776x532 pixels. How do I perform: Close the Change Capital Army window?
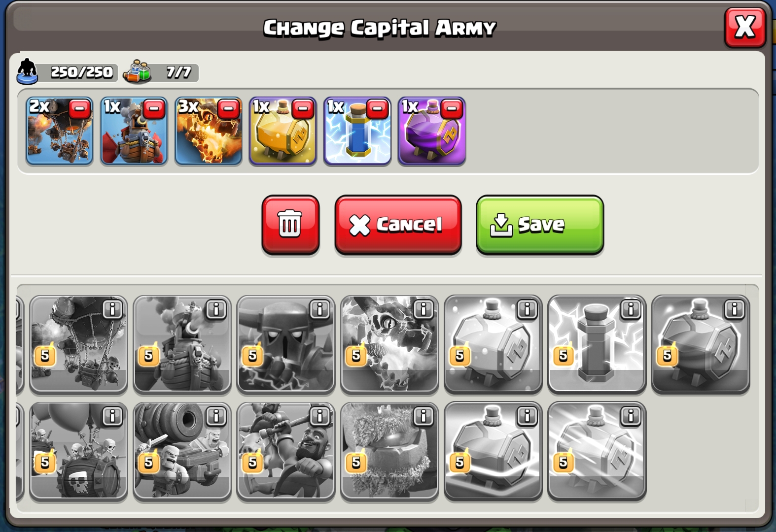pyautogui.click(x=745, y=27)
